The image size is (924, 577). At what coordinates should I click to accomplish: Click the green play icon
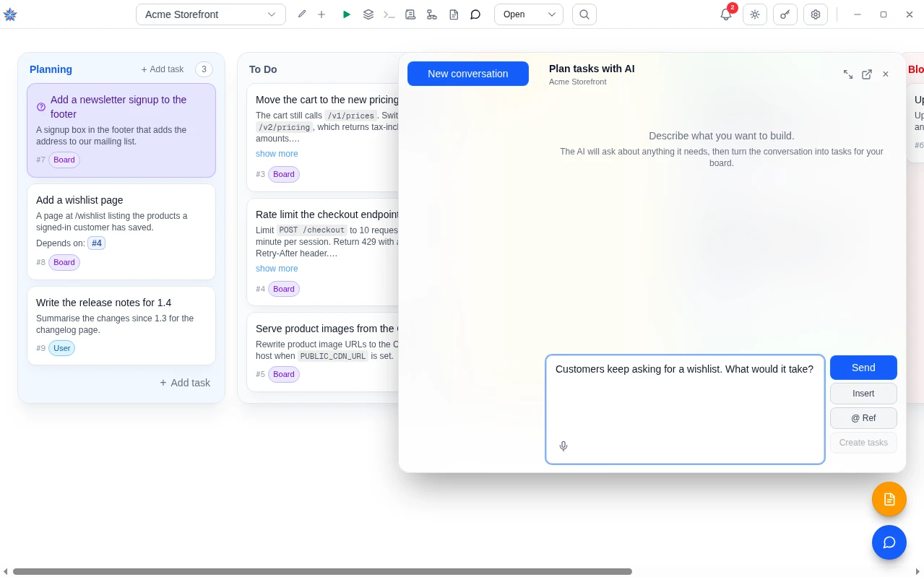click(347, 14)
